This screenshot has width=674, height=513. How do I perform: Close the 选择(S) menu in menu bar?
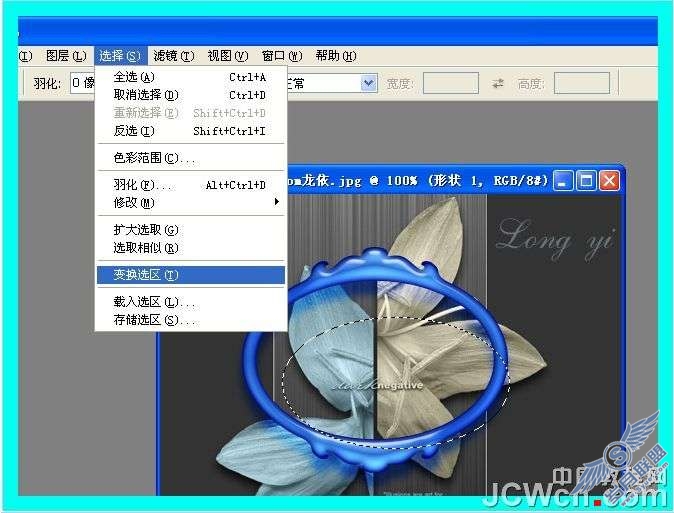[x=120, y=56]
